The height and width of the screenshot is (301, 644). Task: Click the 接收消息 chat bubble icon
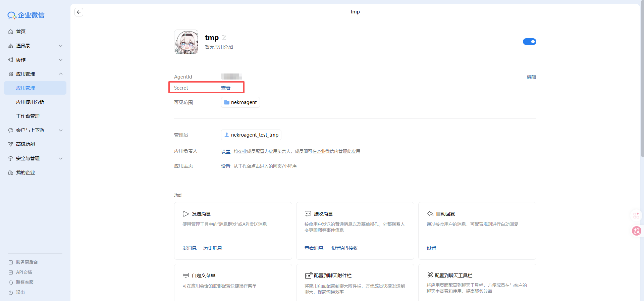[x=308, y=214]
